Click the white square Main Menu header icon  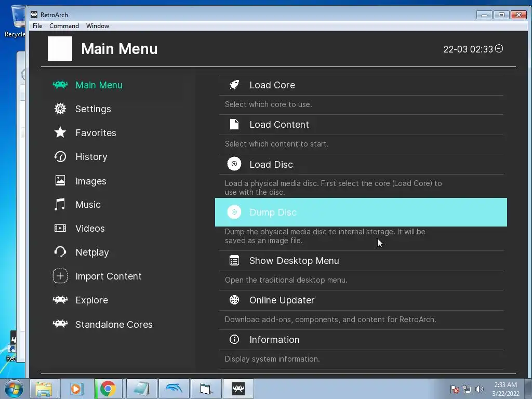[60, 48]
